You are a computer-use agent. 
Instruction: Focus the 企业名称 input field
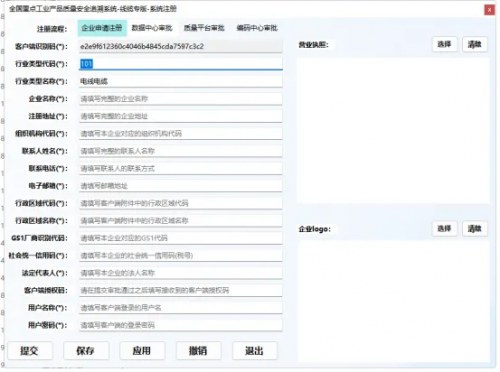[181, 99]
